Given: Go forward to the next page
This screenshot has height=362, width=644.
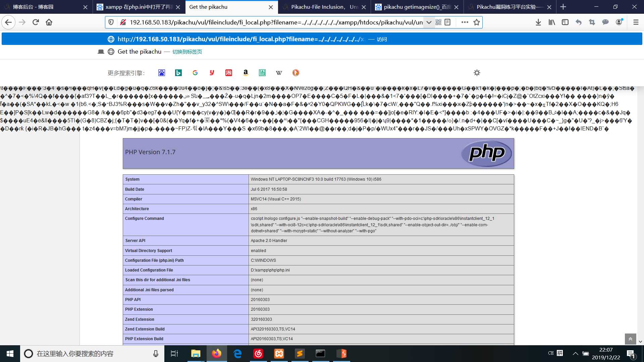Looking at the screenshot, I should tap(22, 22).
